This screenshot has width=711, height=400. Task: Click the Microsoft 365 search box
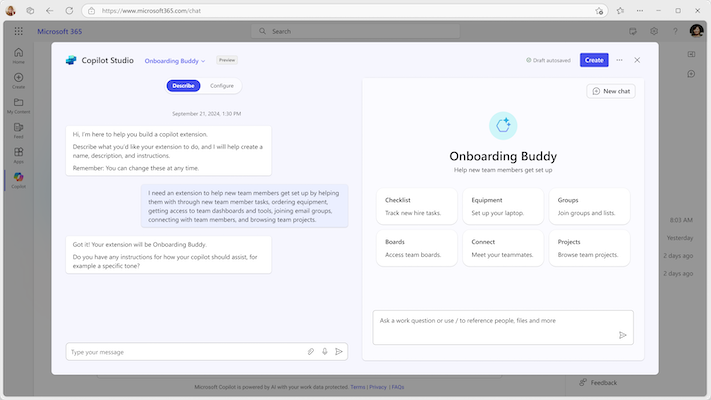click(x=356, y=31)
